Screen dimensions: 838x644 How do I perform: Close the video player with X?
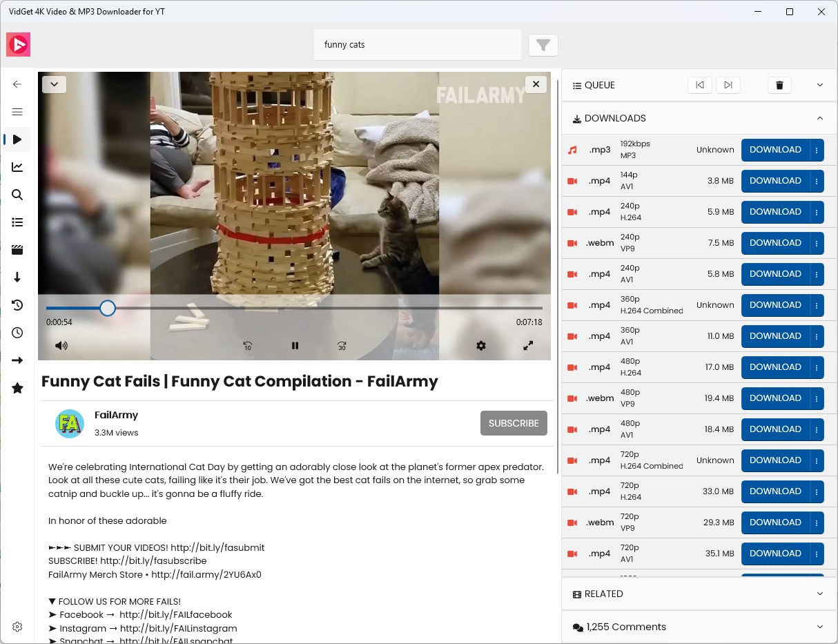[536, 84]
